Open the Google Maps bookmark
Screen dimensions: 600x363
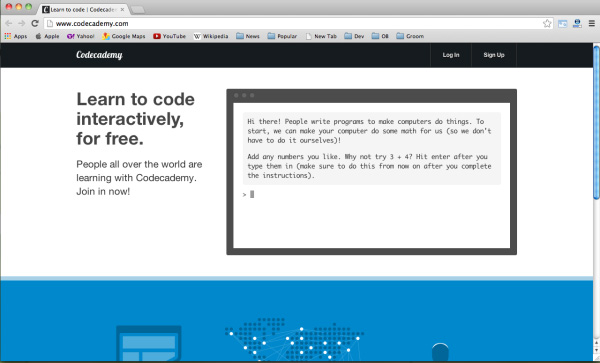pyautogui.click(x=124, y=36)
